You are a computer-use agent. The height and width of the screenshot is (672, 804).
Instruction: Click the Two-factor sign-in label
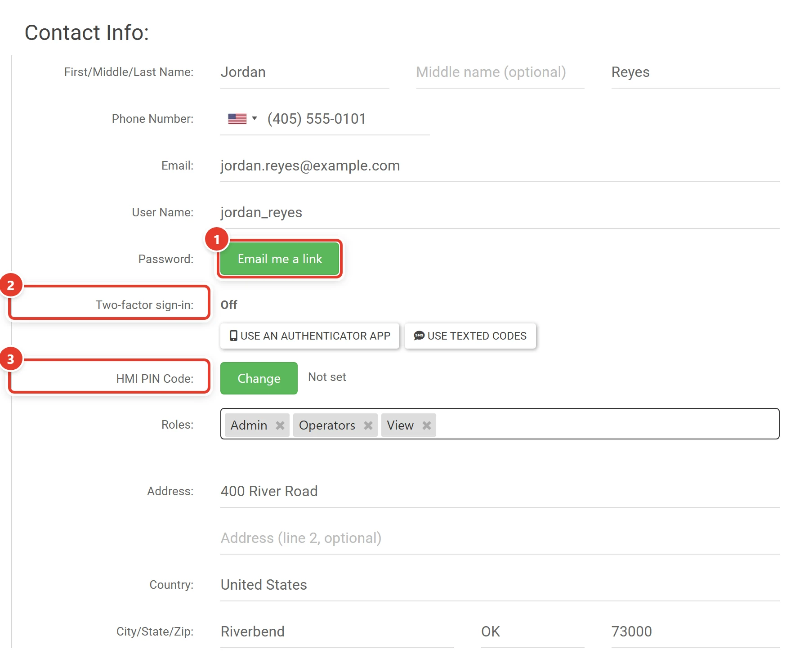click(x=145, y=305)
